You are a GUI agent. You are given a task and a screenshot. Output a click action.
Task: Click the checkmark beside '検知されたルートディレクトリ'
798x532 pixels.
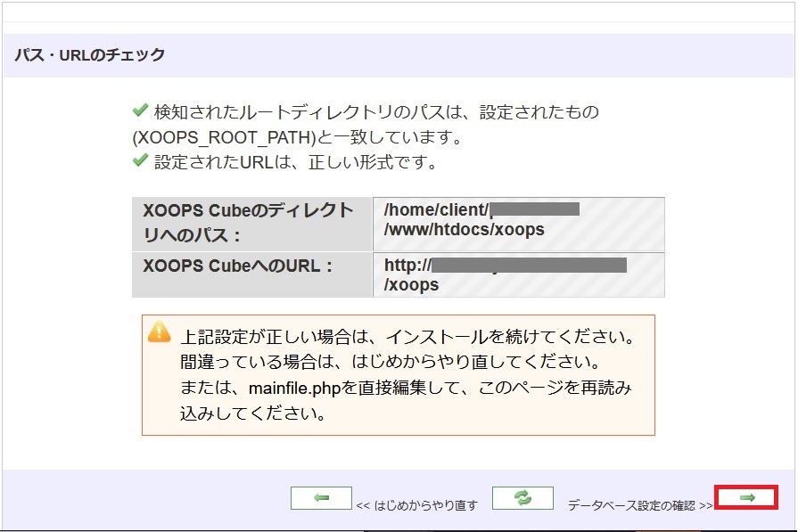140,110
